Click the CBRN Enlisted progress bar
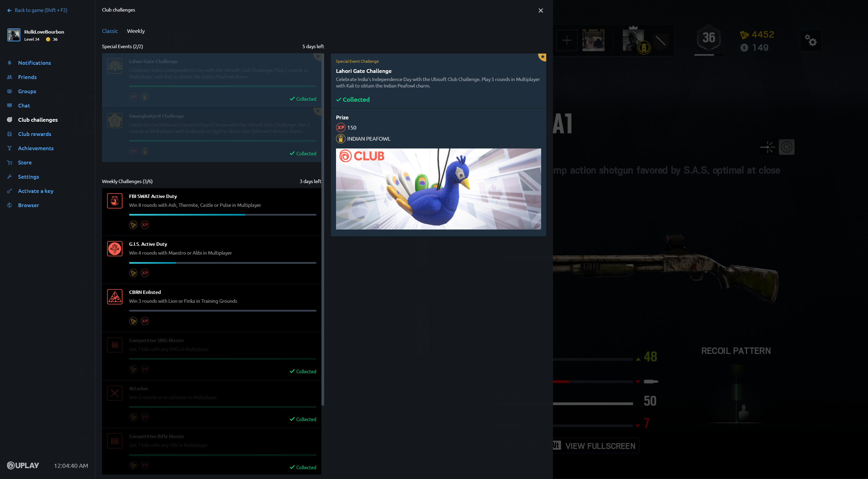Viewport: 868px width, 479px height. point(222,311)
